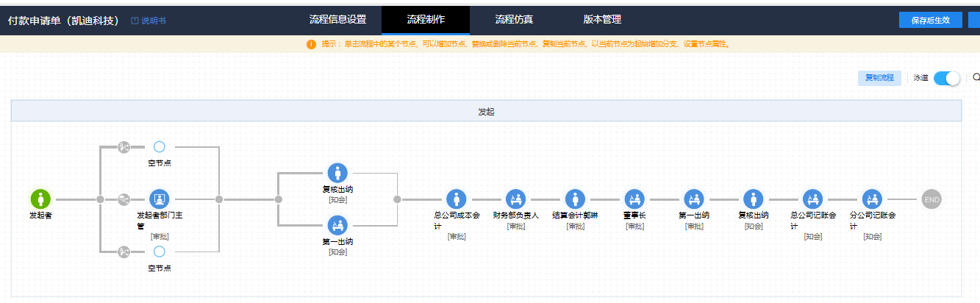Select the 结算会计郭琳 node icon
The height and width of the screenshot is (303, 980).
[575, 199]
